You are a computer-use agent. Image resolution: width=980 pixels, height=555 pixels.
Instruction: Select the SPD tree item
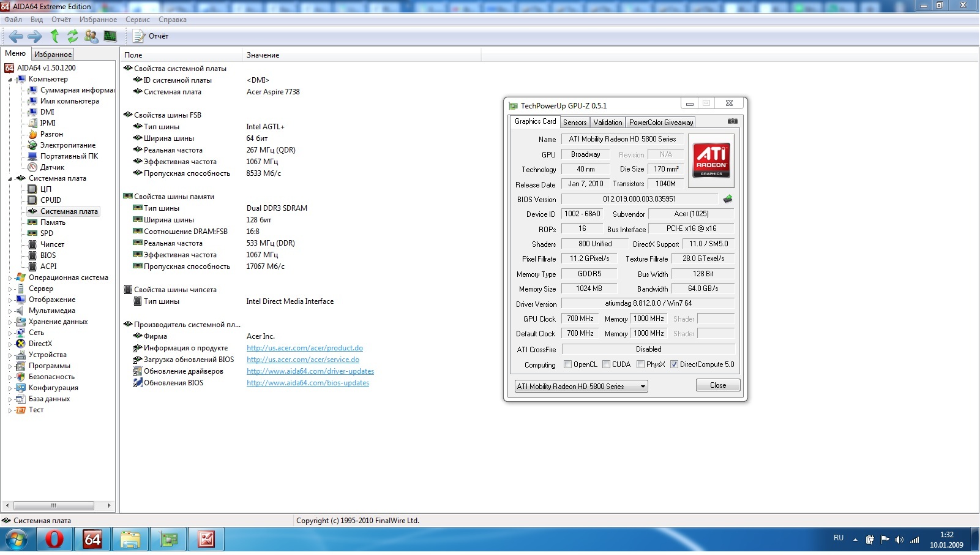tap(47, 233)
